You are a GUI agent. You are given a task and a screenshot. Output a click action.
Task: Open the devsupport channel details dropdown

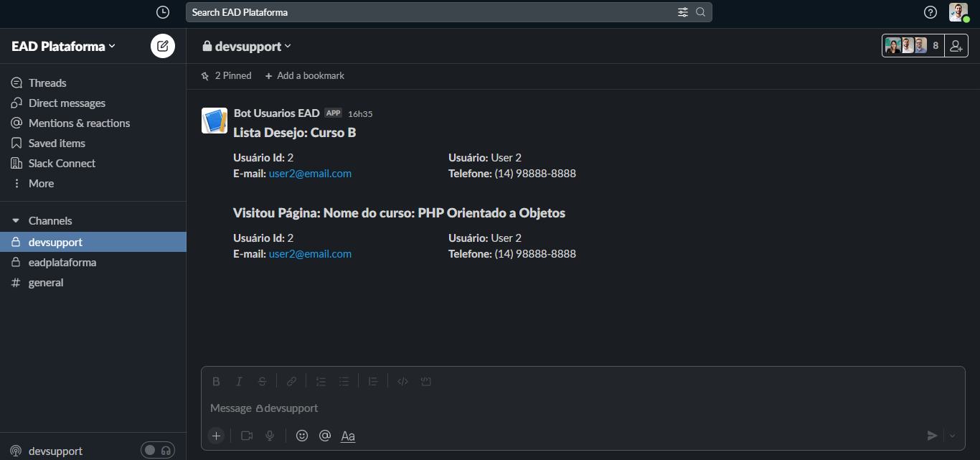247,47
